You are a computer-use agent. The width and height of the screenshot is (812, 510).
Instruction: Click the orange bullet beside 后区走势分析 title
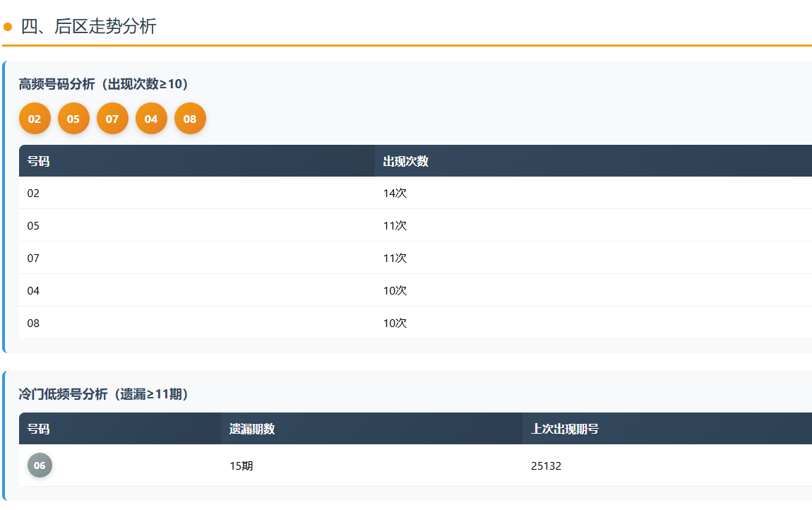(x=8, y=27)
